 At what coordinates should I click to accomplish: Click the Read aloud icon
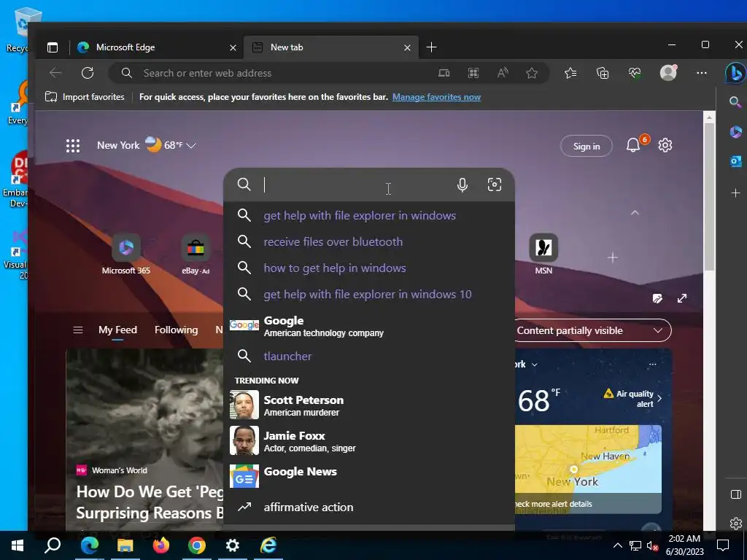503,73
